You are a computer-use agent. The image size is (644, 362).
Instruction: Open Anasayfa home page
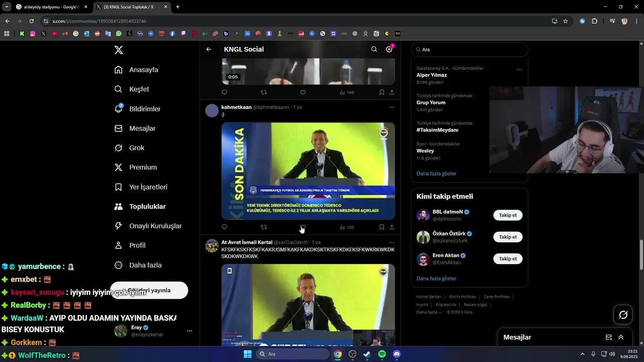(136, 70)
